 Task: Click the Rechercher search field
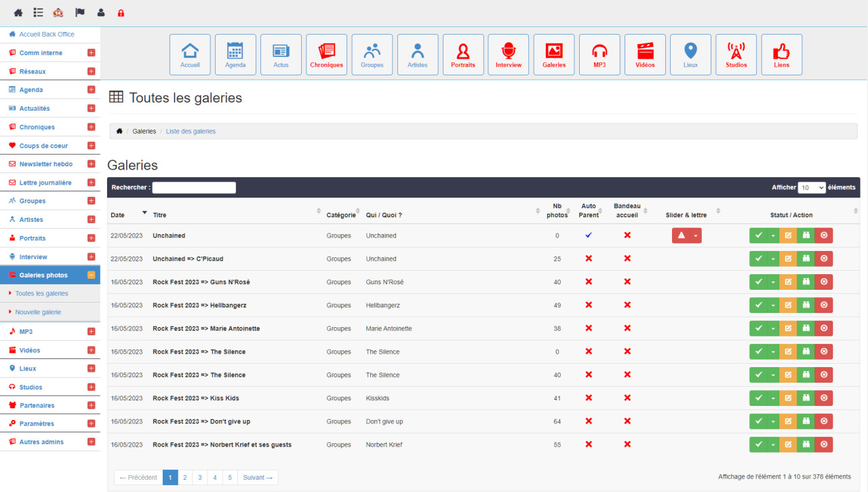coord(194,187)
